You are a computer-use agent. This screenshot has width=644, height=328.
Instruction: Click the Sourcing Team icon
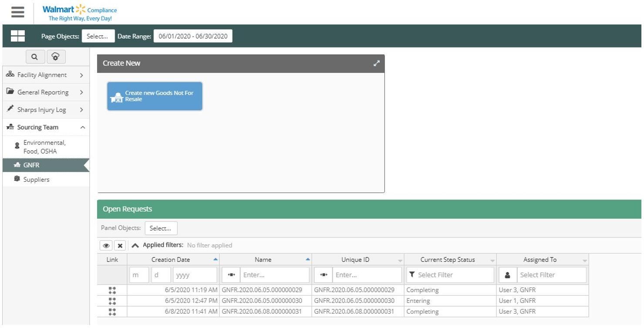(10, 127)
